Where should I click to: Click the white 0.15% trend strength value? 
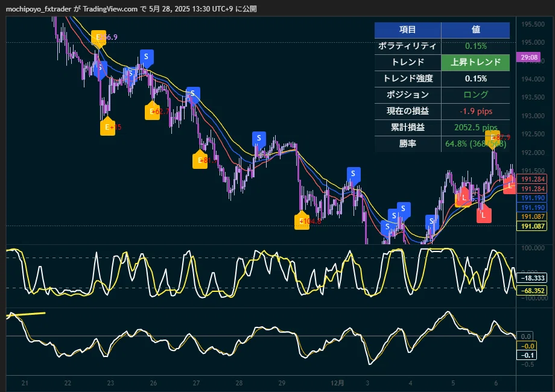pos(476,78)
